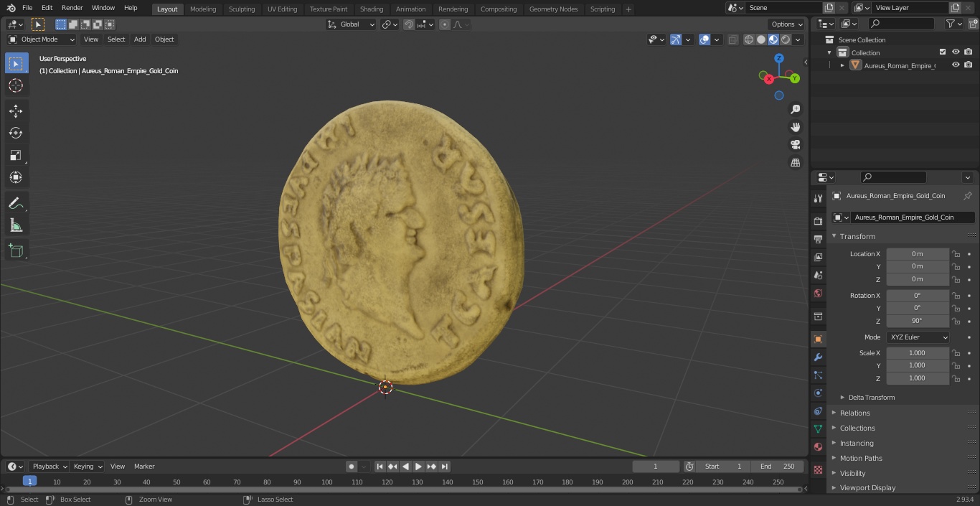Open the Object Mode dropdown
The width and height of the screenshot is (980, 506).
[x=41, y=39]
